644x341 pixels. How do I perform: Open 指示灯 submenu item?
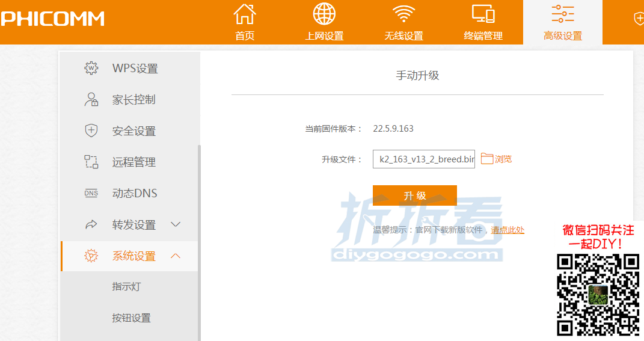point(126,287)
